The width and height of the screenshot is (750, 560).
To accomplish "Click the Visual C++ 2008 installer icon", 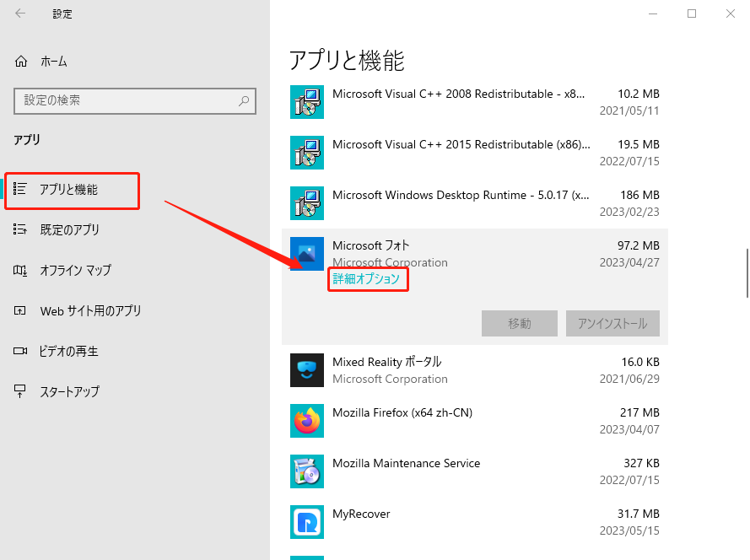I will coord(307,102).
